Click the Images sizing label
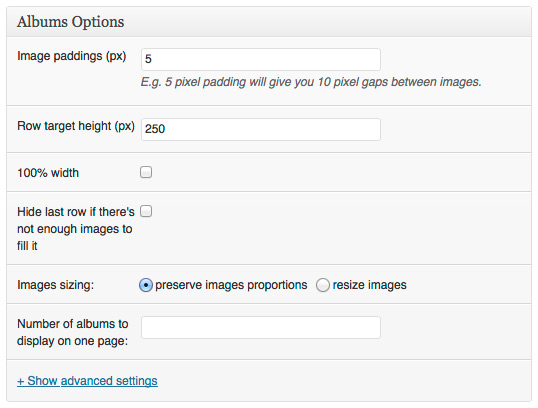The image size is (538, 408). pos(56,285)
